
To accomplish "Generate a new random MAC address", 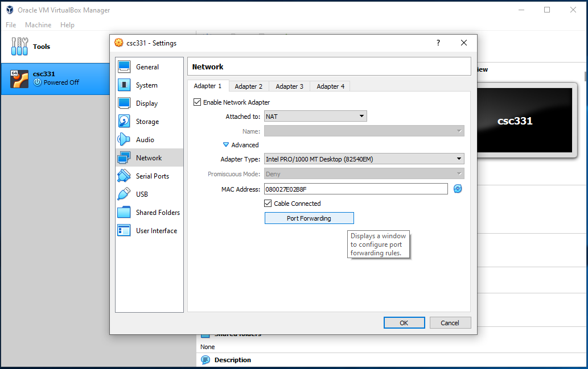I will 458,189.
